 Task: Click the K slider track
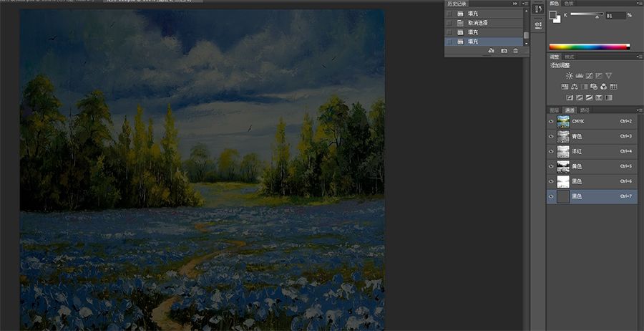click(x=587, y=14)
